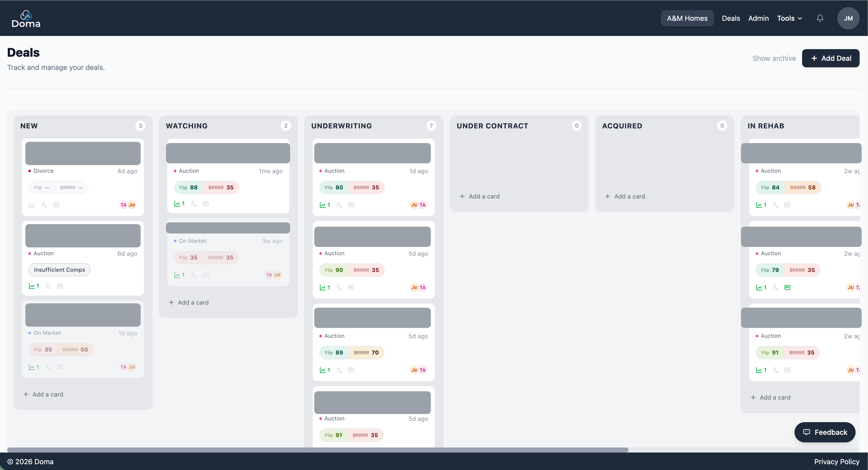Click the chart icon on the Divorce card
The width and height of the screenshot is (868, 470).
pos(32,205)
